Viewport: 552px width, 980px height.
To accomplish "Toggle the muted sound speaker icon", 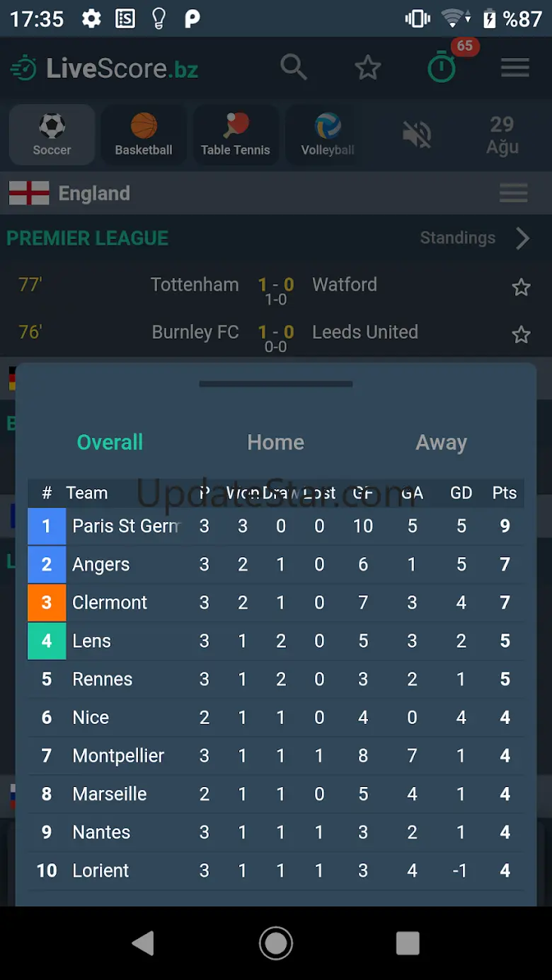I will tap(417, 134).
